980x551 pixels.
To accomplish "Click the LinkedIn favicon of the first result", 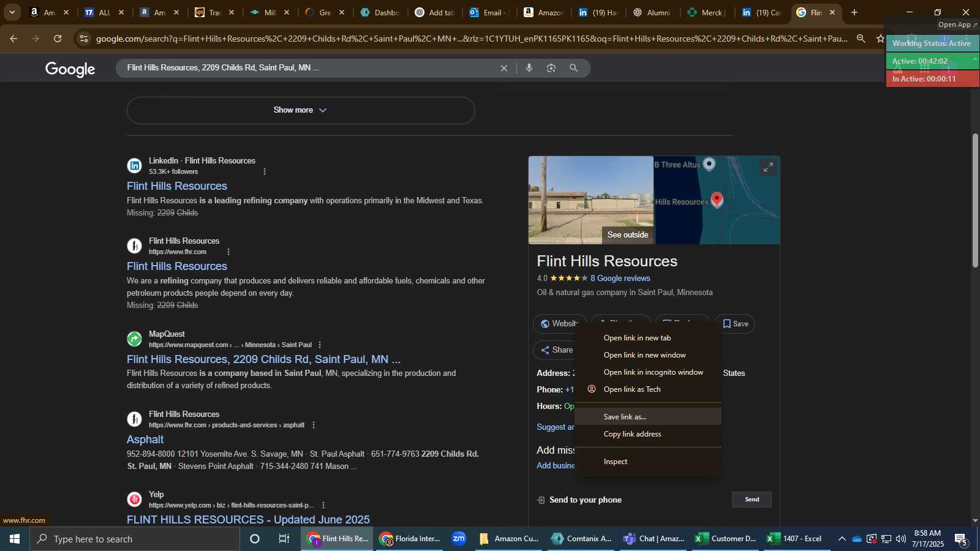I will 134,166.
